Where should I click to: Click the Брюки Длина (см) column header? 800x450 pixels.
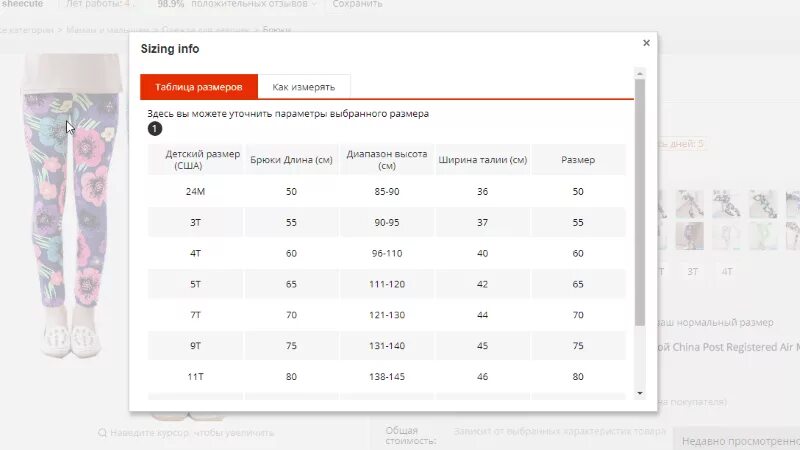291,160
